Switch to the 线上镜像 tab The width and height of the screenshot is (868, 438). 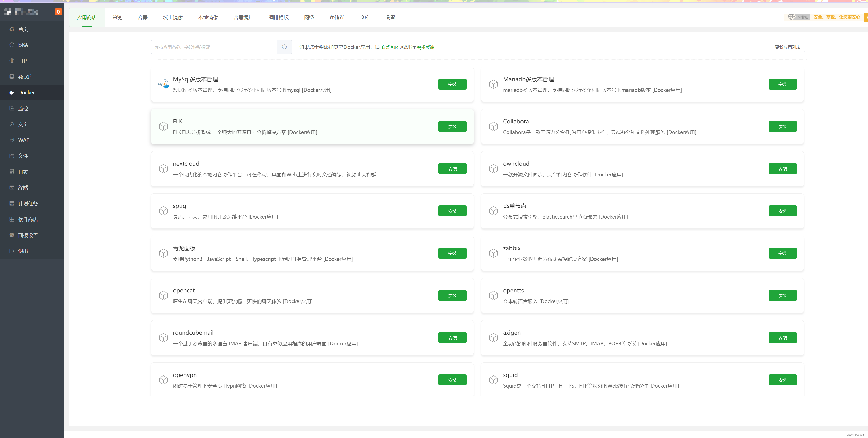(173, 18)
